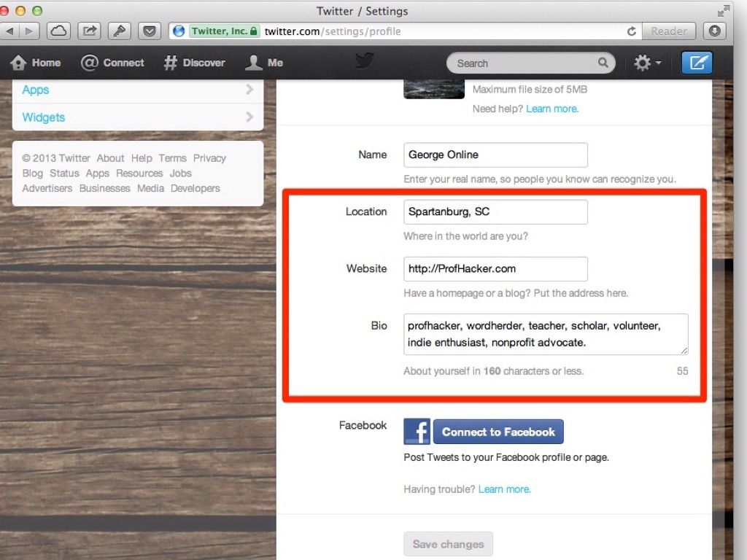Image resolution: width=747 pixels, height=560 pixels.
Task: Expand the Apps settings section
Action: [x=137, y=90]
